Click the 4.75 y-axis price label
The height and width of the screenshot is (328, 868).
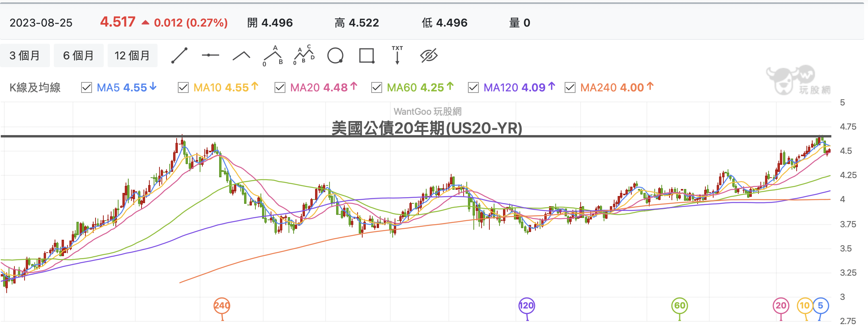pyautogui.click(x=848, y=127)
